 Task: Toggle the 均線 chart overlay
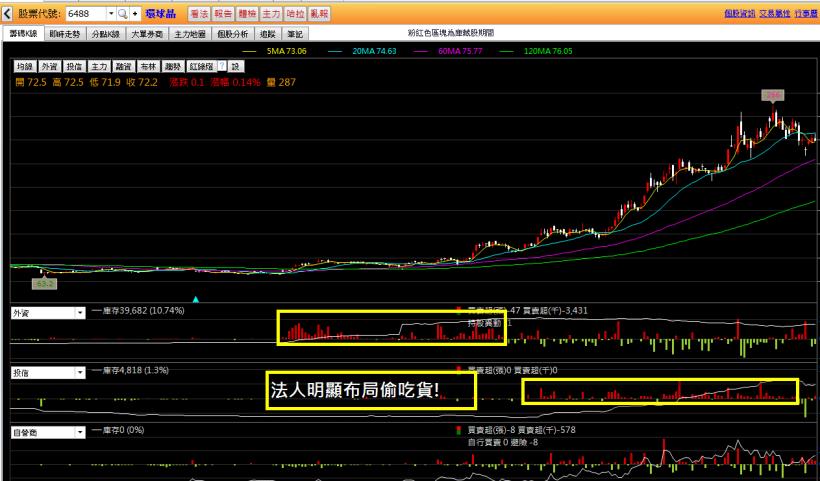25,66
